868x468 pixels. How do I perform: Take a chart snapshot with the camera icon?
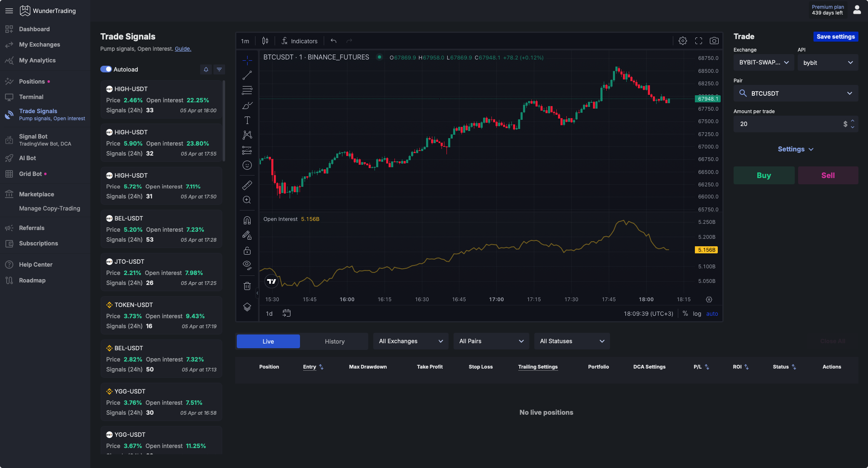(714, 41)
